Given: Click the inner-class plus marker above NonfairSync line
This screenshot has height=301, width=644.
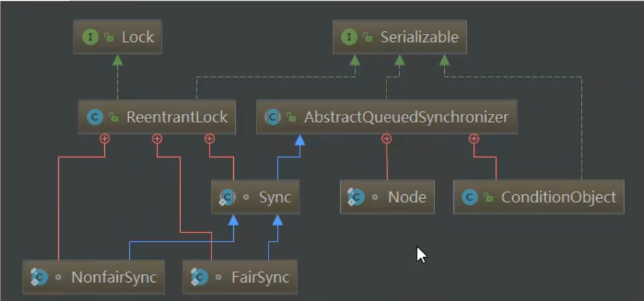Looking at the screenshot, I should coord(105,139).
